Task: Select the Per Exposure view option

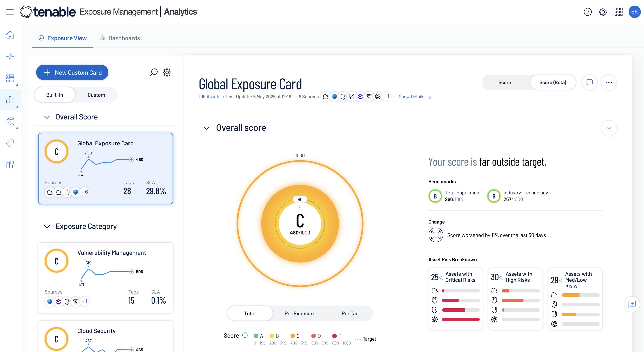Action: point(300,313)
